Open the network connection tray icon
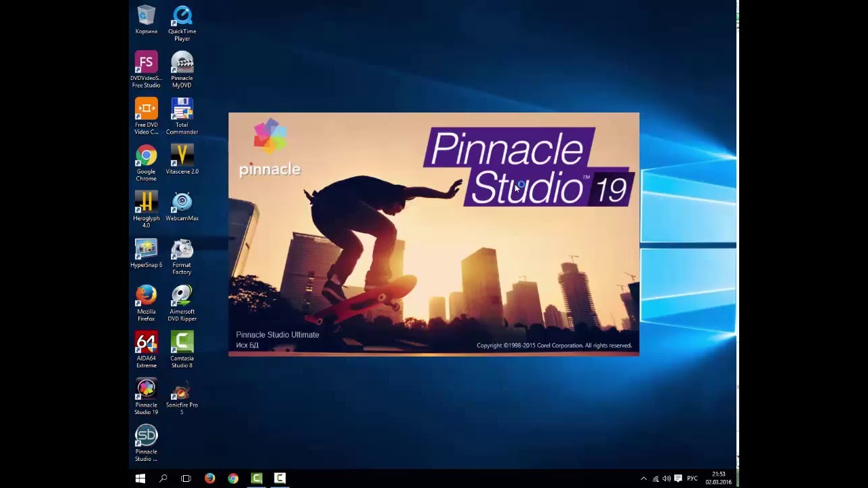Viewport: 868px width, 488px height. pos(656,479)
